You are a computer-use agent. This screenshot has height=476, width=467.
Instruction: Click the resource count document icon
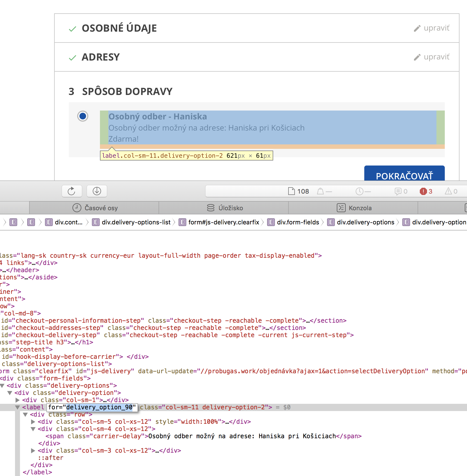tap(291, 191)
